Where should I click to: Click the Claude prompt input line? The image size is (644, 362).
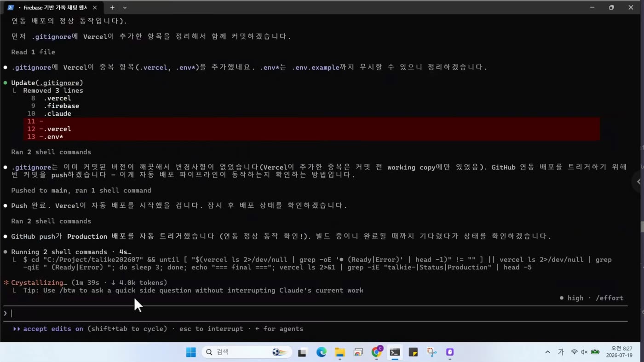click(315, 313)
